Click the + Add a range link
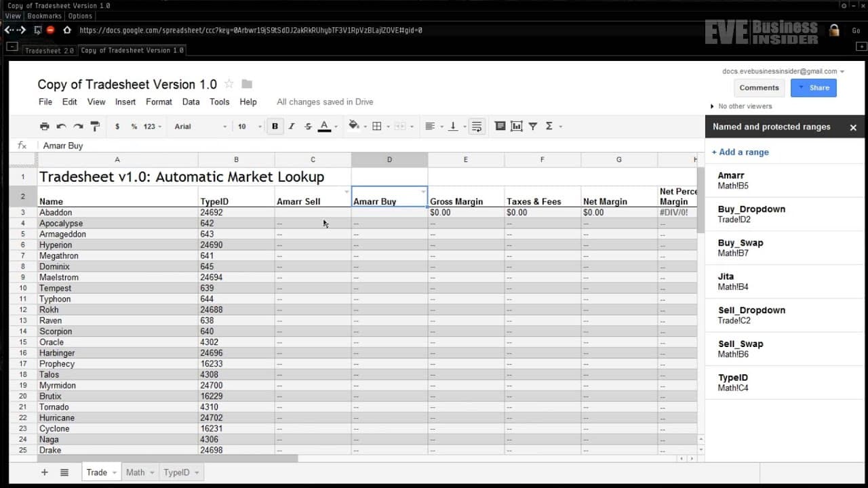 (740, 152)
